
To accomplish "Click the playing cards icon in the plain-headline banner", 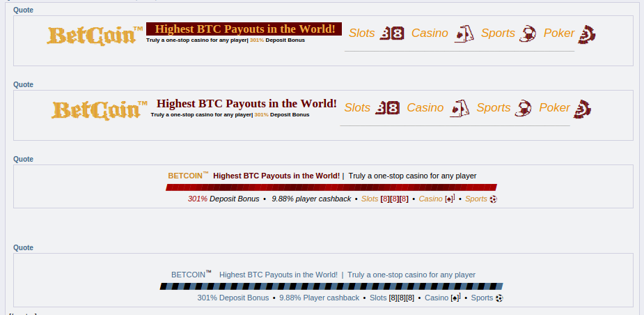I will click(460, 108).
